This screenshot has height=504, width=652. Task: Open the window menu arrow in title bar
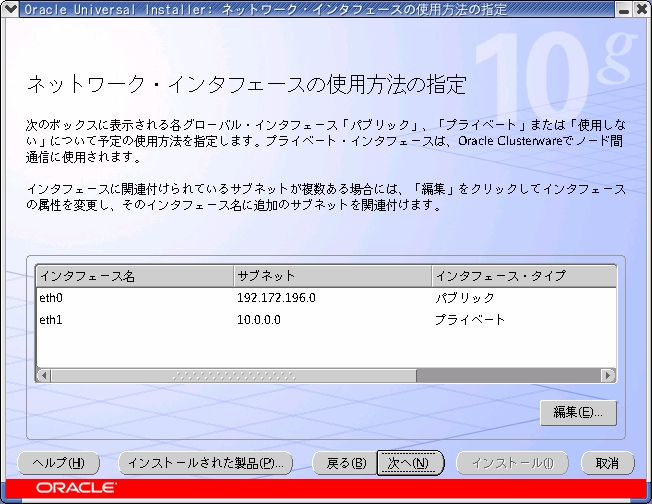[x=9, y=8]
